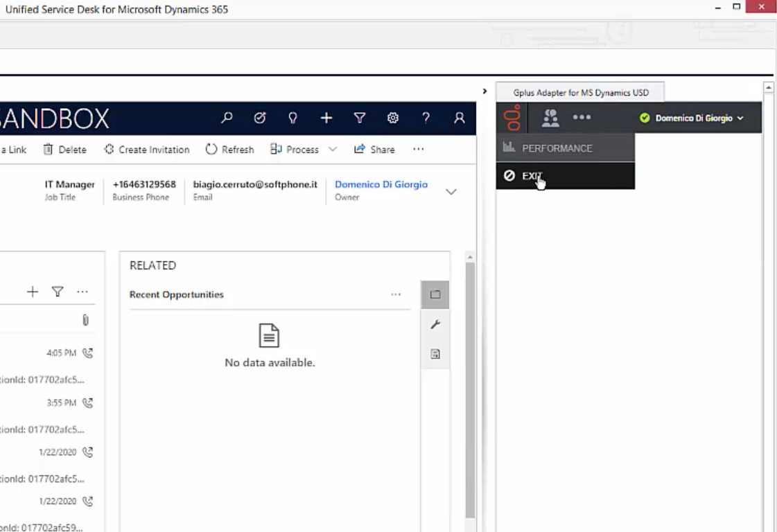
Task: Minimize the Unified Service Desk window
Action: [717, 8]
